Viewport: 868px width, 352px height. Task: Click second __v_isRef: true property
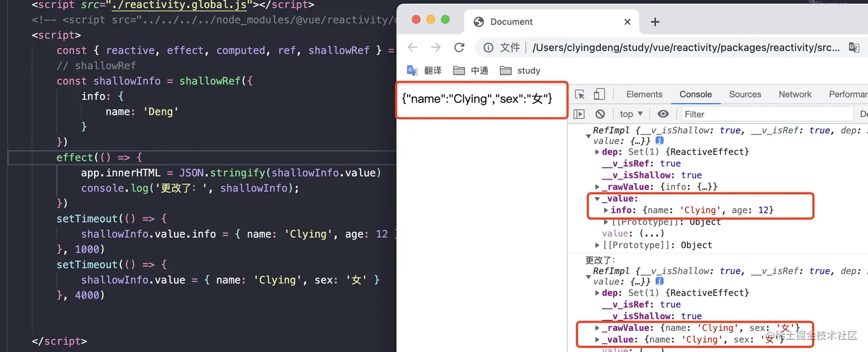[641, 304]
